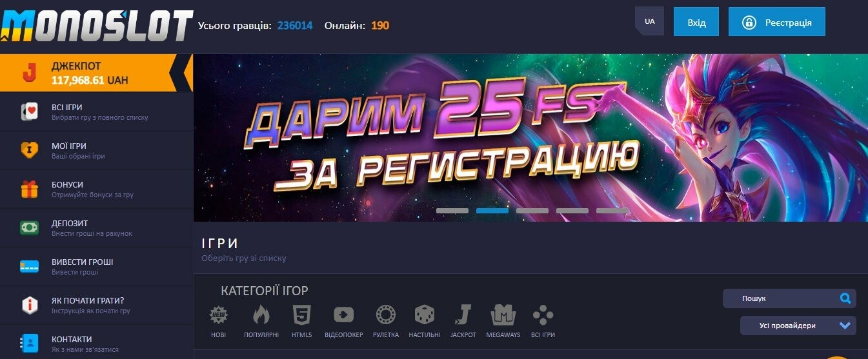
Task: Select the РУЛЕТКА roulette chip icon
Action: (385, 315)
